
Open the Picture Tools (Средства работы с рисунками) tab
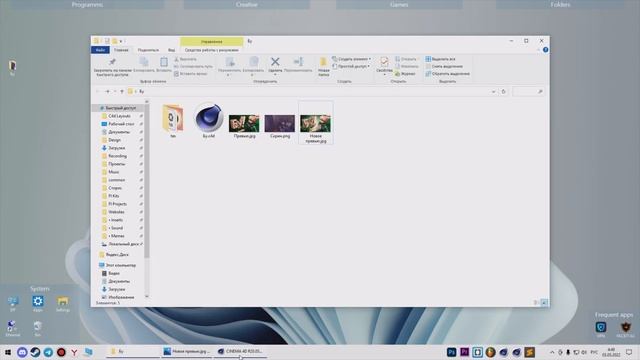click(211, 50)
